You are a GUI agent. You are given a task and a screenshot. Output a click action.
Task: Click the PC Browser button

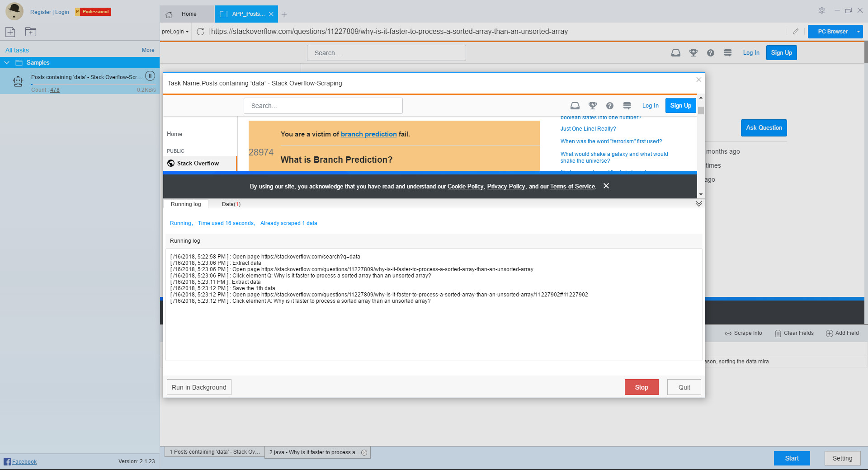point(832,32)
